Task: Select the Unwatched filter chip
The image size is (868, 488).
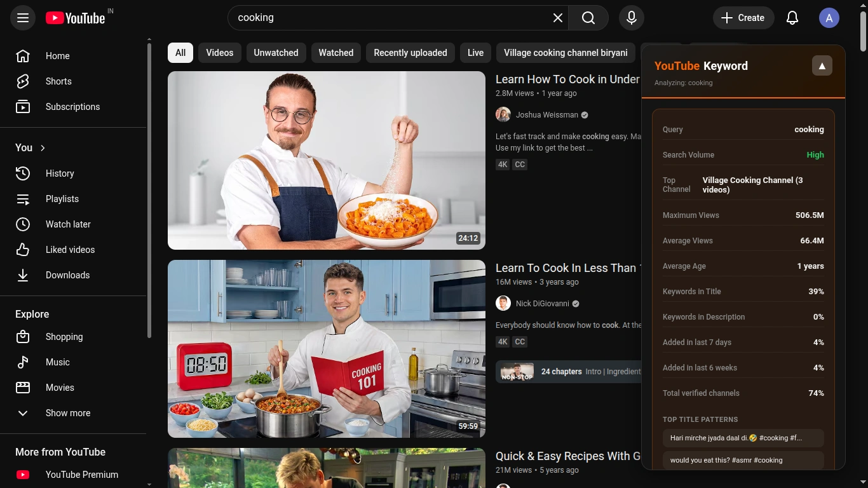Action: coord(276,53)
